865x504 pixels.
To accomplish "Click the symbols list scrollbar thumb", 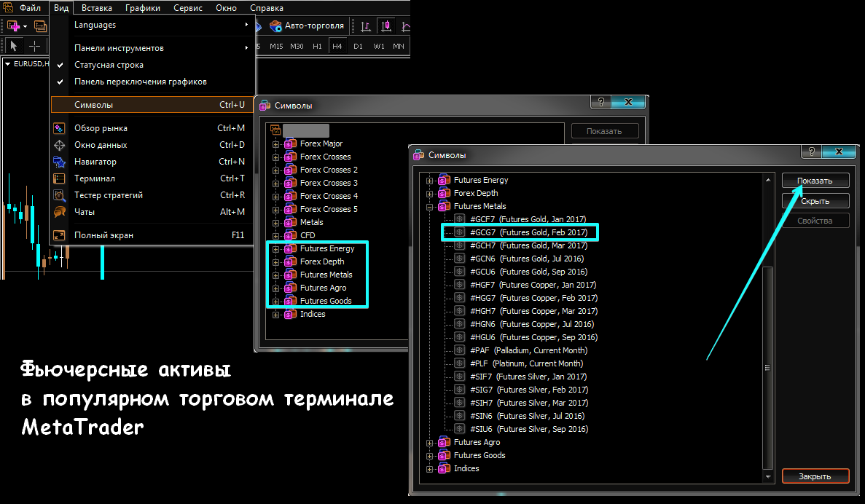I will tap(767, 368).
